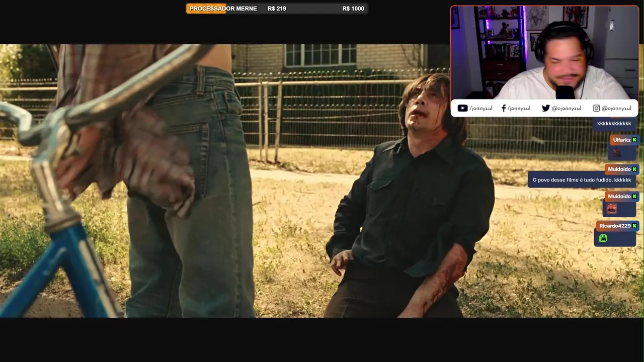644x362 pixels.
Task: Click the Muidoido name above the text message
Action: 619,169
